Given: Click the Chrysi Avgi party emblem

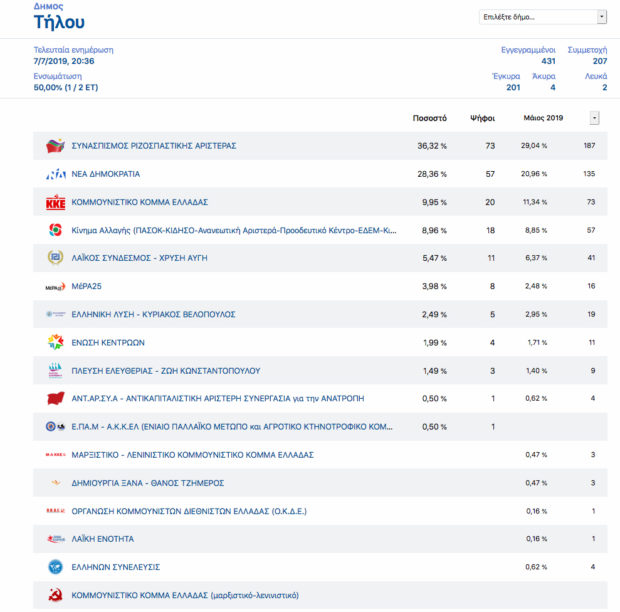Looking at the screenshot, I should (x=55, y=258).
